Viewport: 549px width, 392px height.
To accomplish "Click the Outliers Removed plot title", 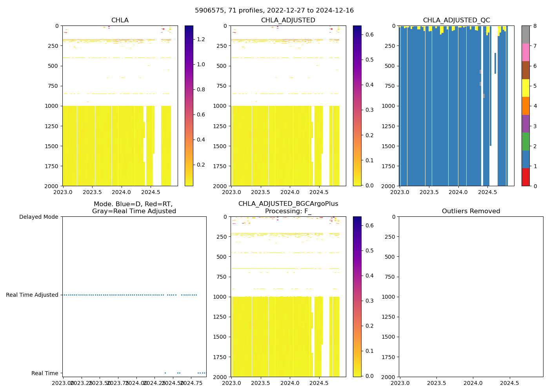I will [x=471, y=211].
